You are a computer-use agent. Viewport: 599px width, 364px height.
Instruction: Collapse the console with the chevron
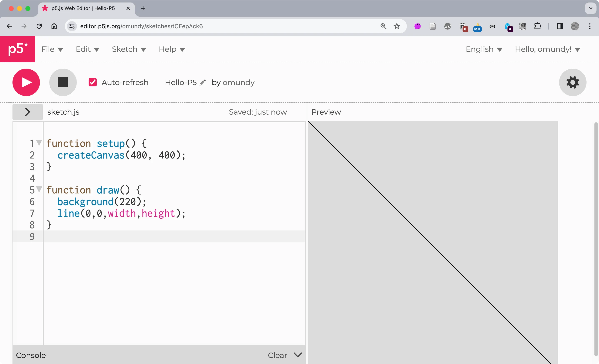pyautogui.click(x=298, y=355)
